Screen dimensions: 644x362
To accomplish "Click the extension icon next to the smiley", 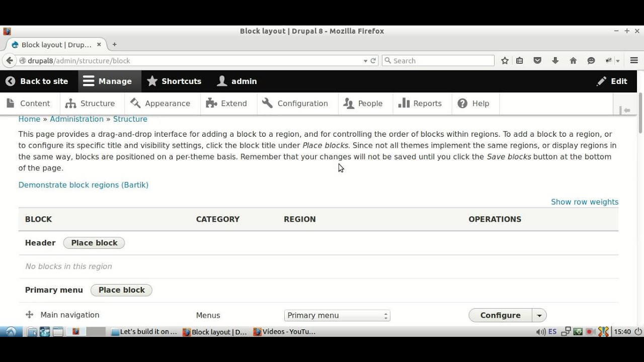I will click(609, 60).
